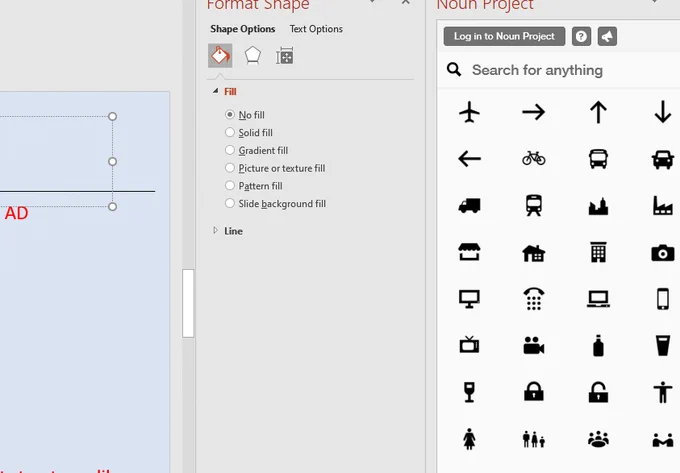The image size is (680, 473).
Task: Insert the open padlock icon
Action: click(x=598, y=392)
